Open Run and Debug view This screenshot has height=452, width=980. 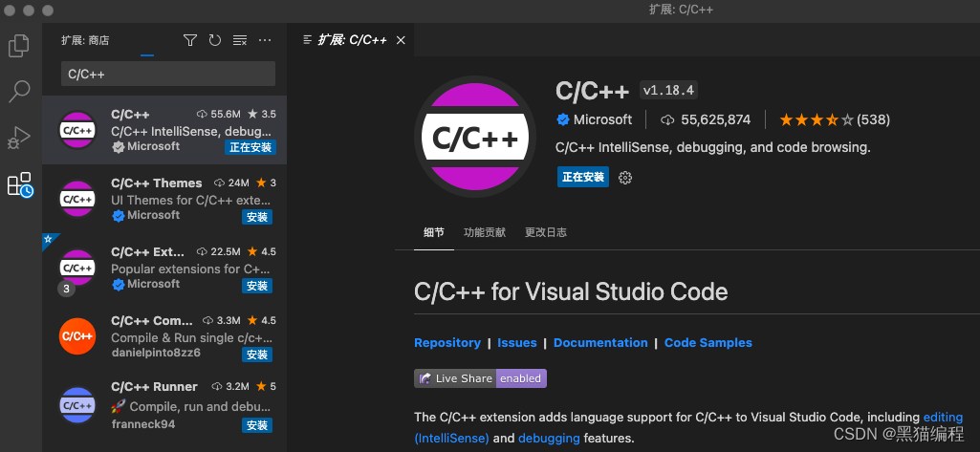(19, 138)
